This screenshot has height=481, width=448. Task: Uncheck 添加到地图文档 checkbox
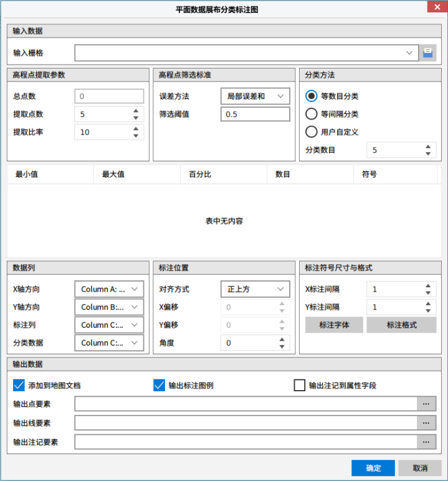(x=19, y=385)
